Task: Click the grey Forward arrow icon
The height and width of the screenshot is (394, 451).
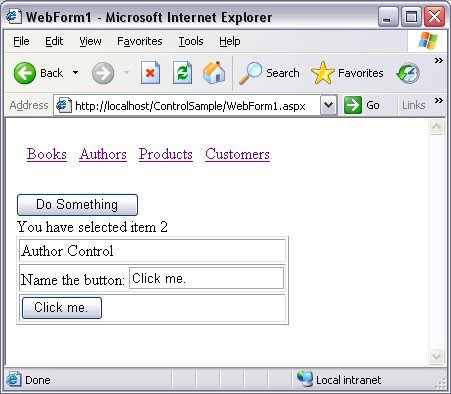Action: pyautogui.click(x=103, y=73)
